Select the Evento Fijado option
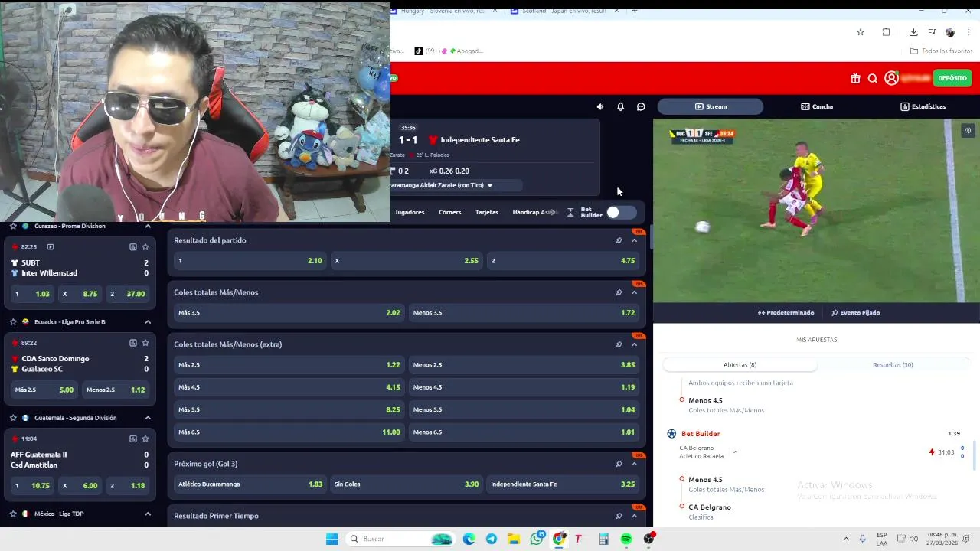The image size is (980, 551). (x=855, y=313)
